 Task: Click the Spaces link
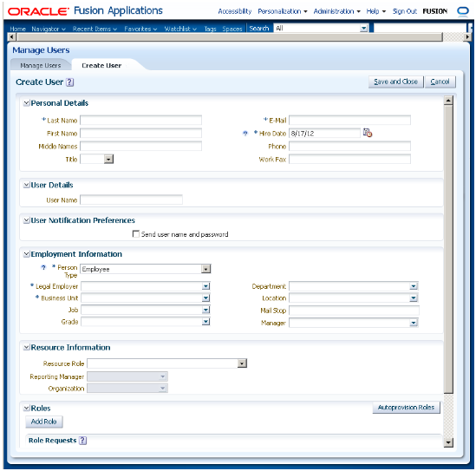coord(232,29)
